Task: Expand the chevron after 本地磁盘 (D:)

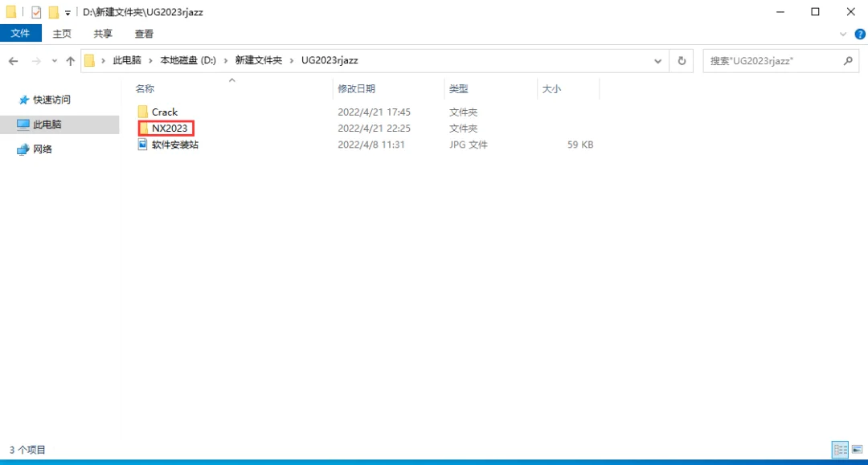Action: pos(226,60)
